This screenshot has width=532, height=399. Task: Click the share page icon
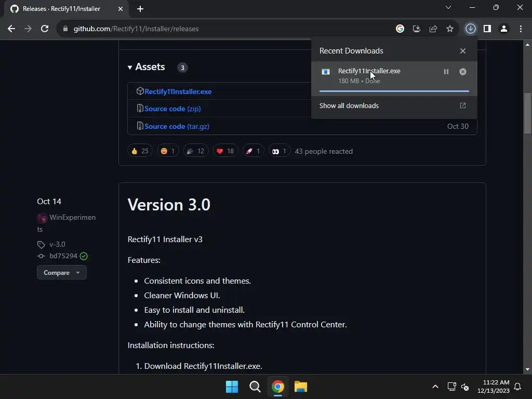coord(433,29)
